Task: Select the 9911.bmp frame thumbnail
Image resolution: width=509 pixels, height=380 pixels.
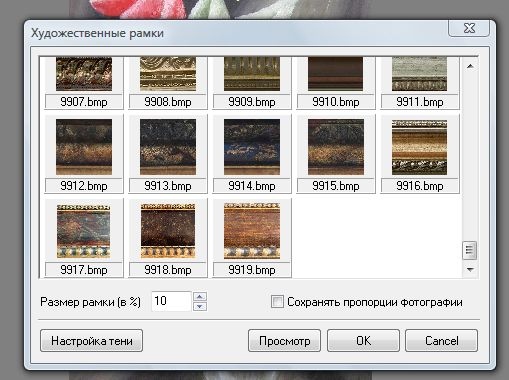Action: point(420,74)
